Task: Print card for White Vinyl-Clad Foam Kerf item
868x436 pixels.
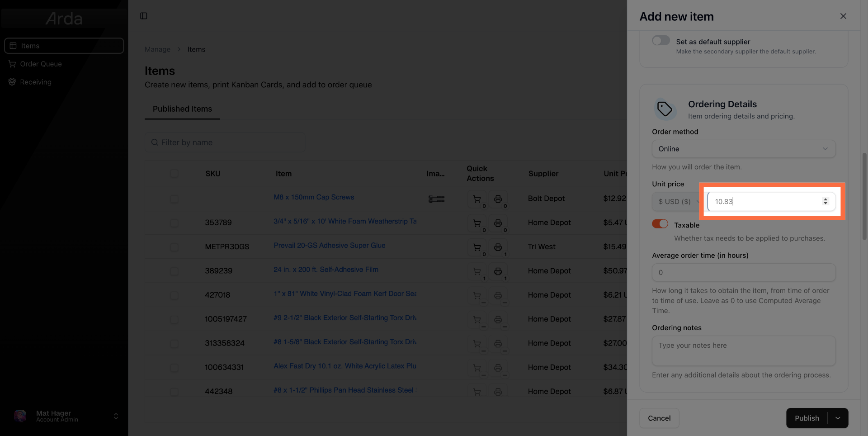Action: coord(498,295)
